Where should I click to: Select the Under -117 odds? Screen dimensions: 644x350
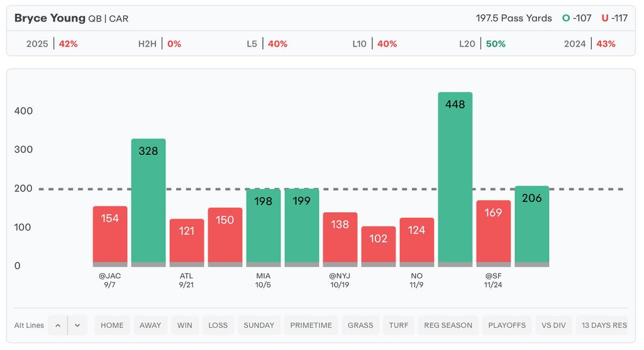(x=614, y=18)
